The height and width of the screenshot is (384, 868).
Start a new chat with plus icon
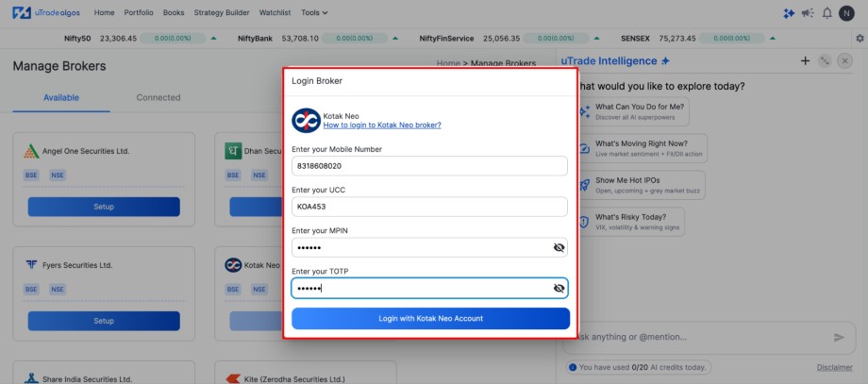(806, 61)
